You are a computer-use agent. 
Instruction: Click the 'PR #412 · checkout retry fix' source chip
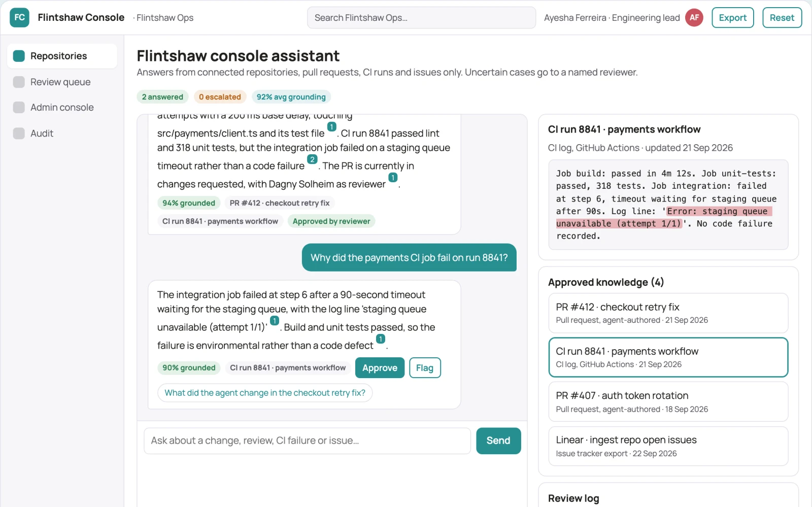point(280,203)
